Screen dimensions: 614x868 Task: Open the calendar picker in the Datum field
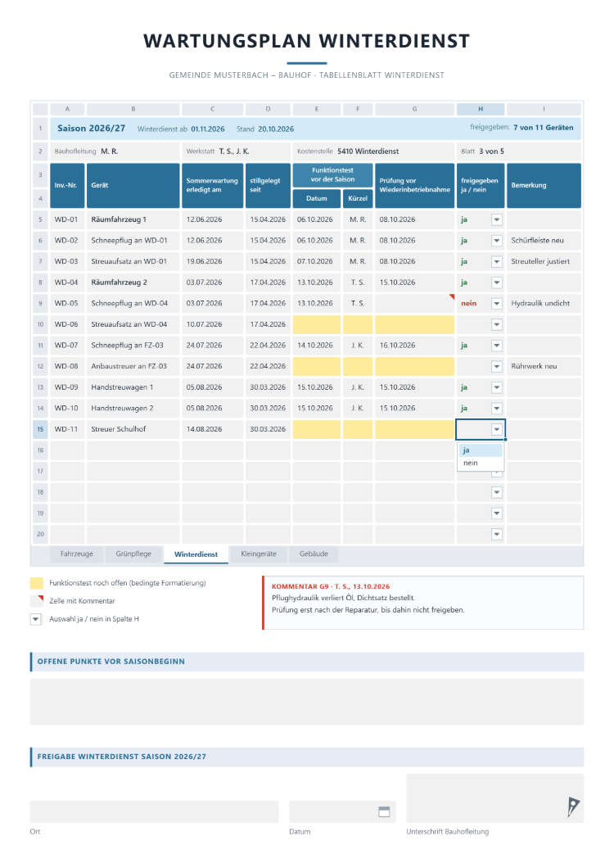click(x=384, y=811)
